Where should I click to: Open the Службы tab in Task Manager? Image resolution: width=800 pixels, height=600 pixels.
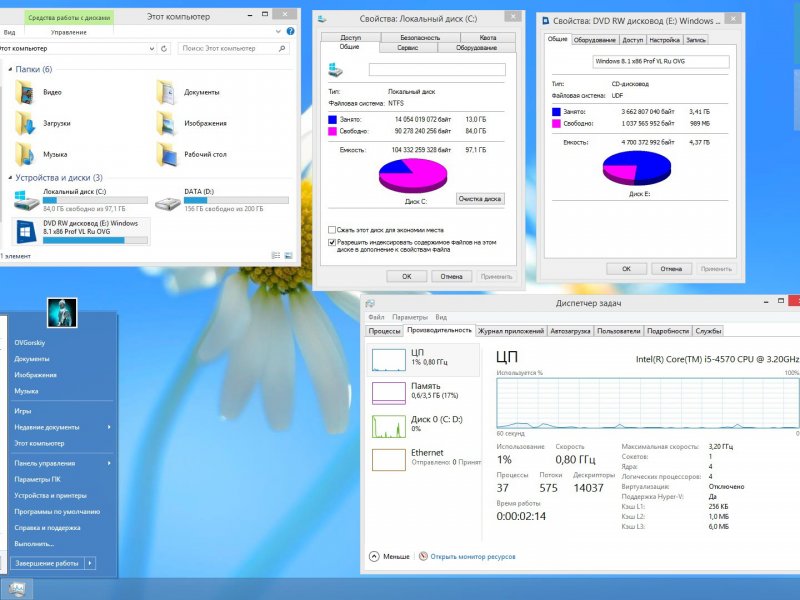[708, 331]
